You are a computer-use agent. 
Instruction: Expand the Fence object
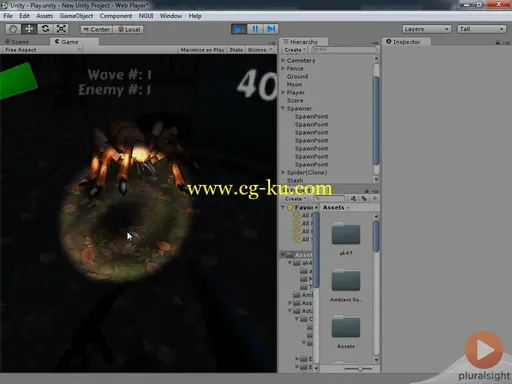coord(283,68)
